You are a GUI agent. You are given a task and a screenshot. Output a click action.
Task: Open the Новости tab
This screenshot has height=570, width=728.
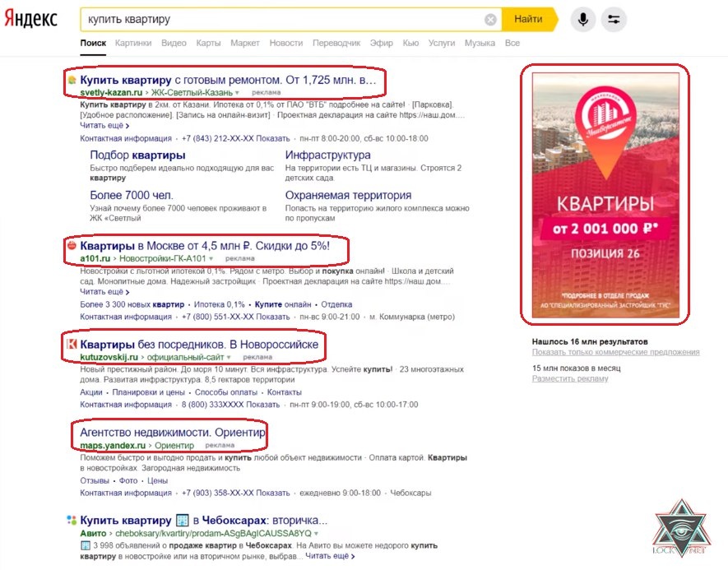click(286, 43)
